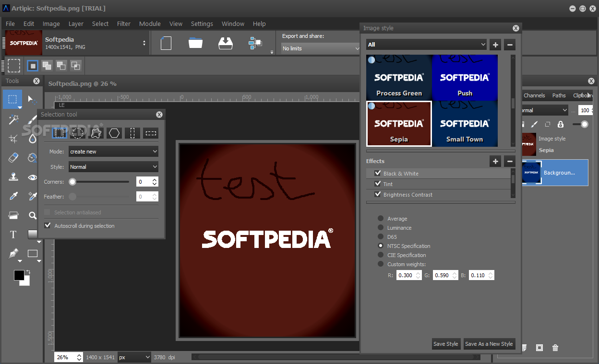Click the remove effect minus button
The width and height of the screenshot is (599, 364).
[510, 161]
